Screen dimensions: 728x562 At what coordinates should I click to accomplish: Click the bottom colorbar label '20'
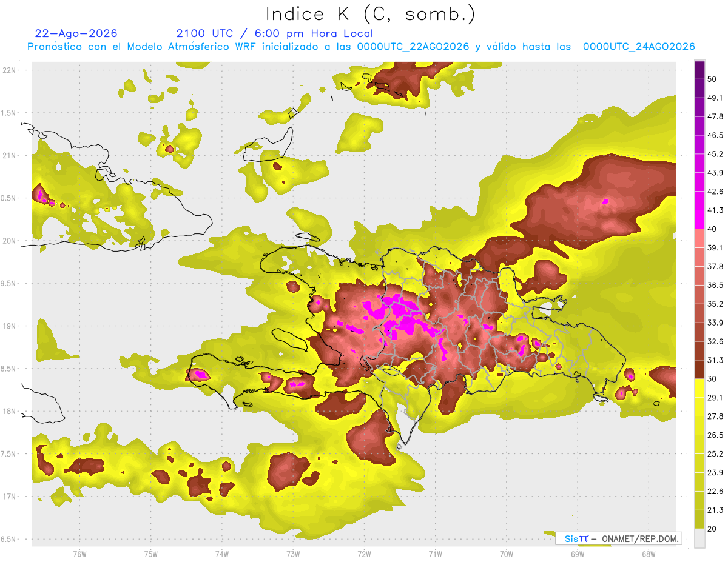[x=713, y=529]
